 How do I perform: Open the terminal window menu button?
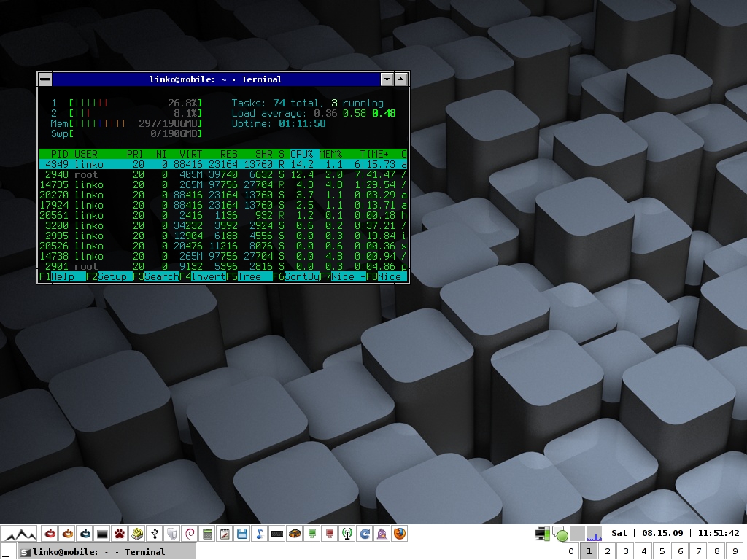point(44,79)
